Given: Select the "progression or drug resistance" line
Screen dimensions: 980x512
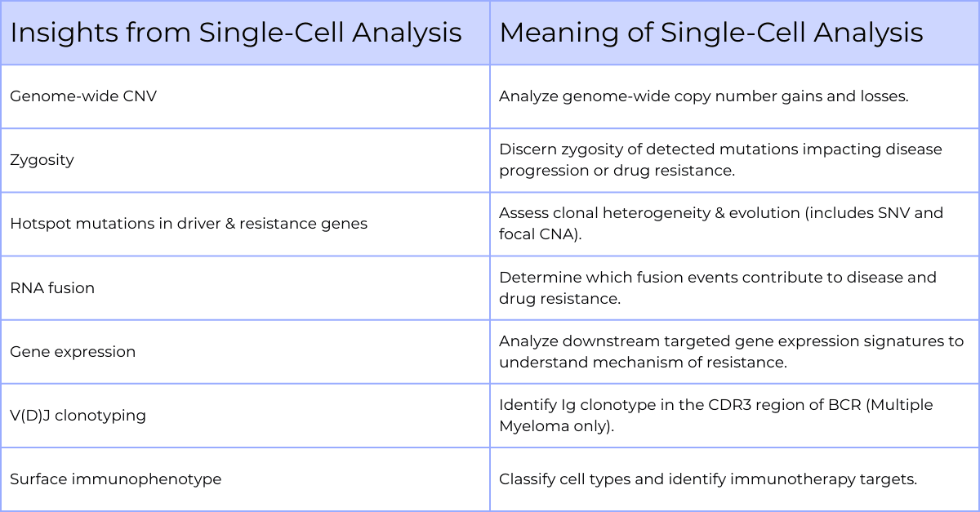Looking at the screenshot, I should click(618, 171).
